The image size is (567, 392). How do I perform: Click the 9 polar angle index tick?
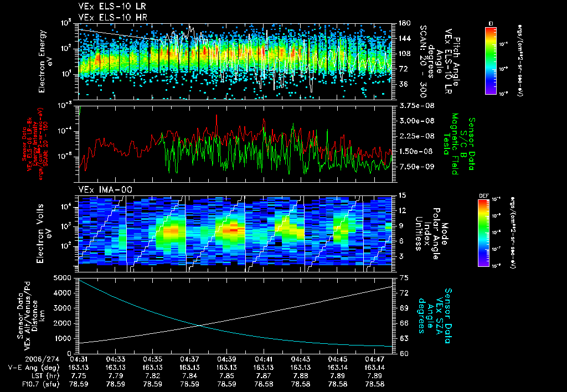400,226
